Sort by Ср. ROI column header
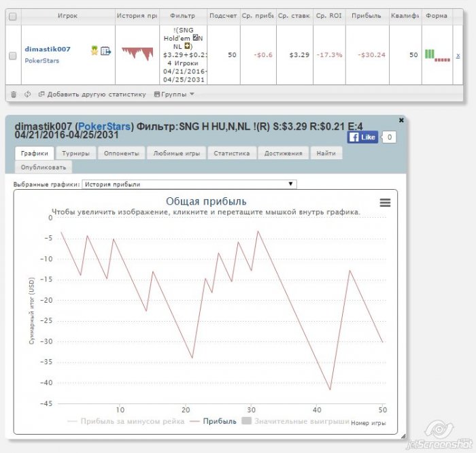Image resolution: width=476 pixels, height=453 pixels. pyautogui.click(x=328, y=16)
